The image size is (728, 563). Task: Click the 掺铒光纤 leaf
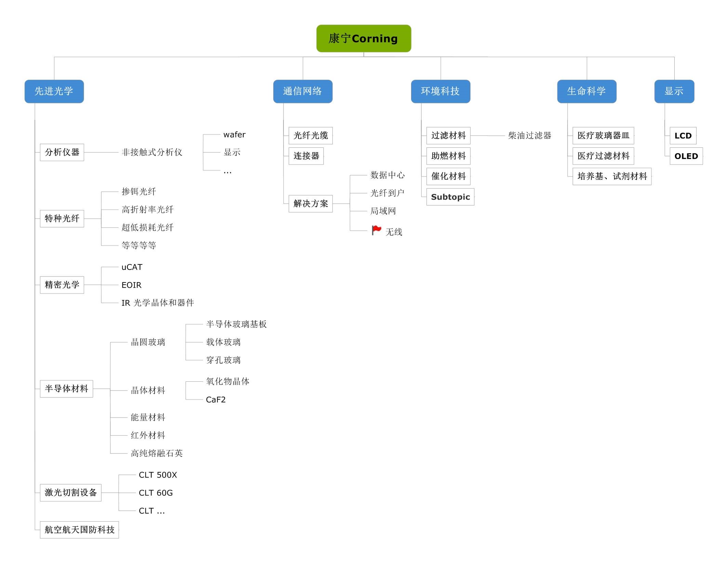pyautogui.click(x=138, y=192)
